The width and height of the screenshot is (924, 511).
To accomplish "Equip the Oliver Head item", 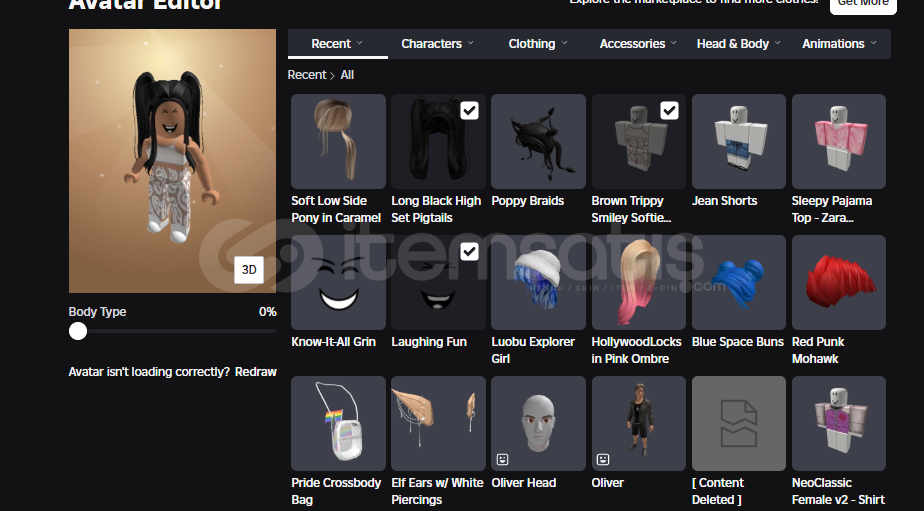I will pos(539,423).
